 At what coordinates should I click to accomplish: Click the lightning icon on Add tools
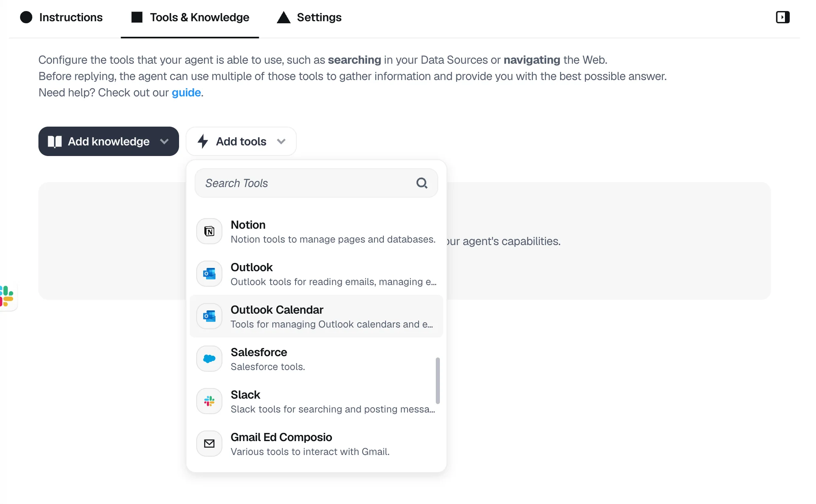tap(203, 141)
